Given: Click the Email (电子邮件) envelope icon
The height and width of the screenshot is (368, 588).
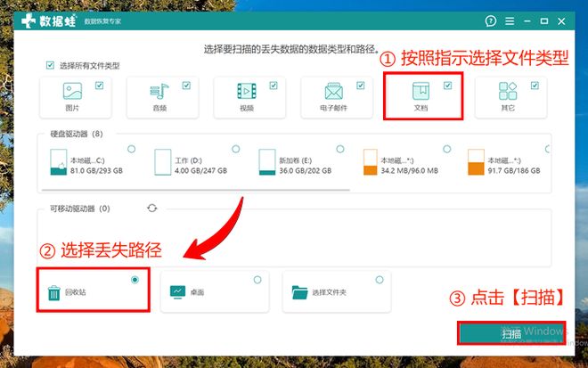Looking at the screenshot, I should (334, 92).
